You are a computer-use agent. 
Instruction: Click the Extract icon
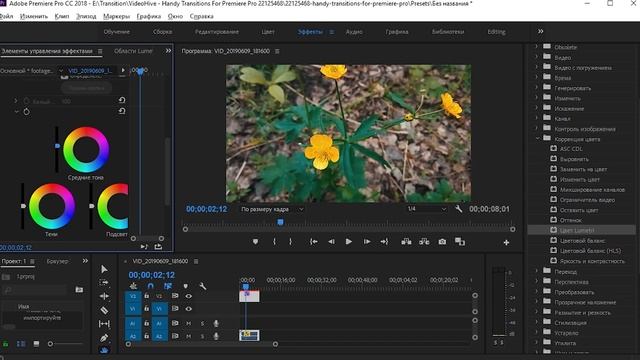424,242
